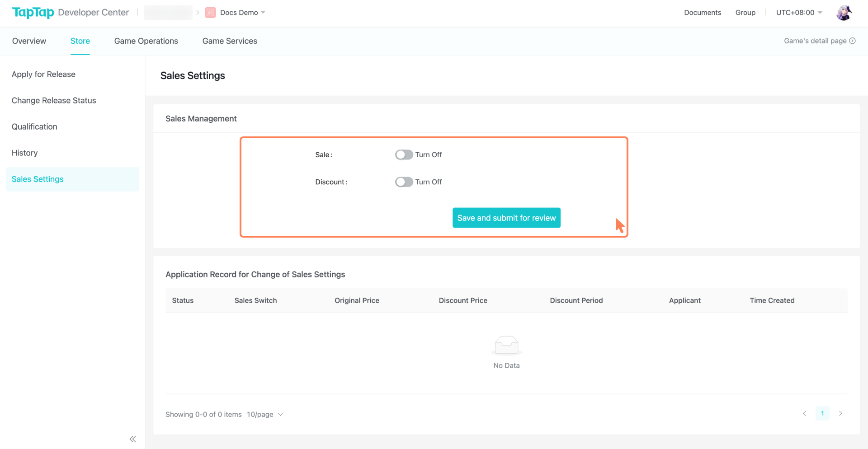Open the user profile avatar
This screenshot has height=449, width=868.
click(844, 13)
